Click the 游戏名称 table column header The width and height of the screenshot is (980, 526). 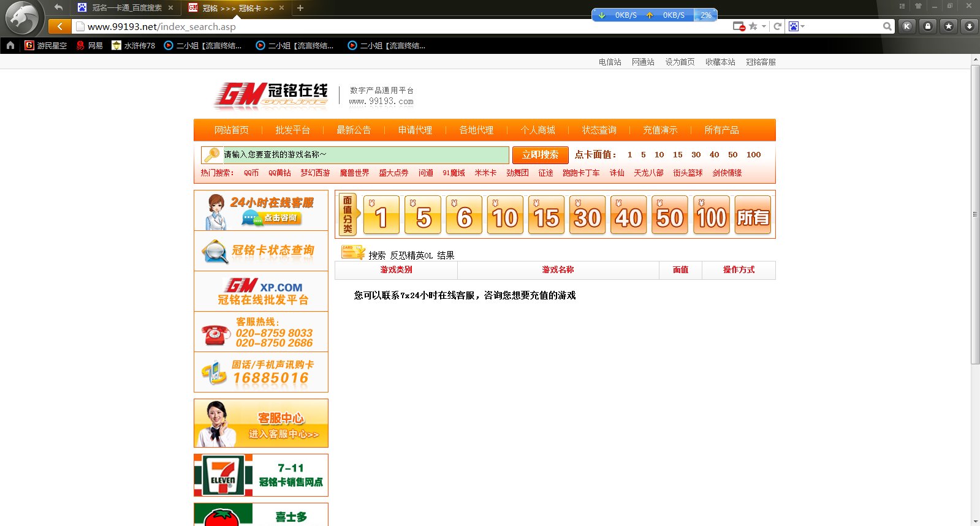click(x=558, y=269)
